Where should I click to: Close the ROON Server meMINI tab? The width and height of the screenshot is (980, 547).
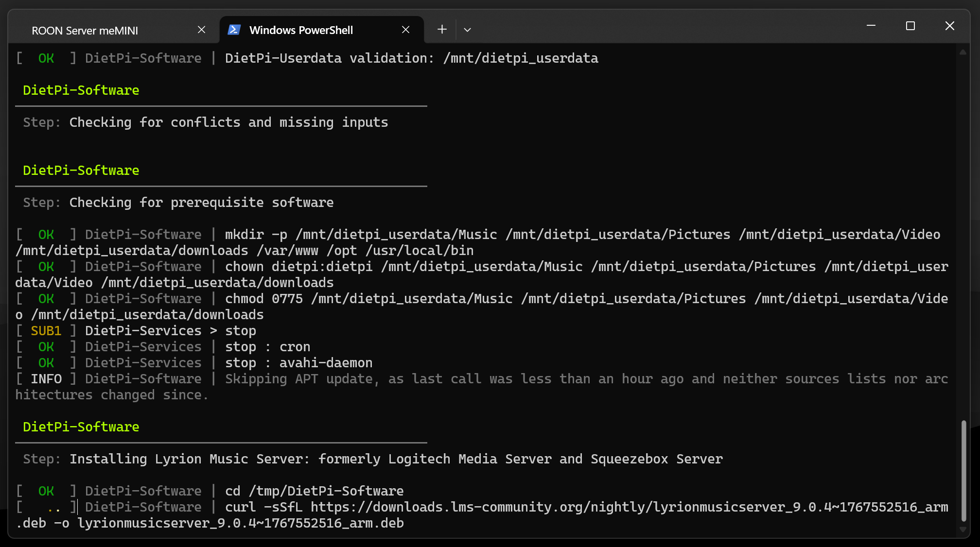click(201, 30)
